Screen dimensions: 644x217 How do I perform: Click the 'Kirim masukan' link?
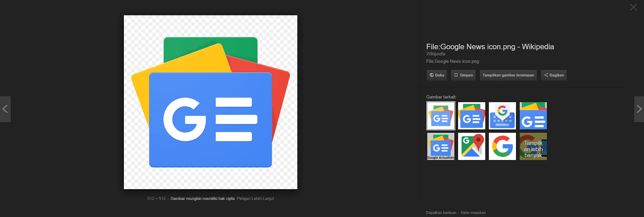pos(473,213)
